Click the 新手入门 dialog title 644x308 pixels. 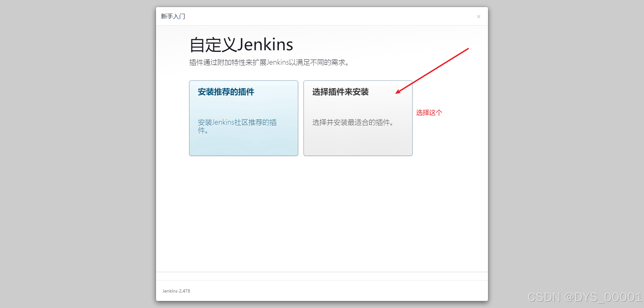coord(173,16)
